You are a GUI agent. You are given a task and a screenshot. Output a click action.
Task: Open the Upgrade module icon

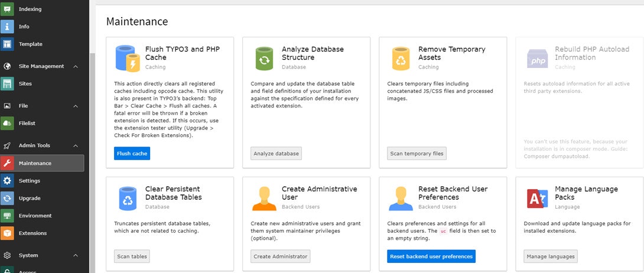click(7, 198)
